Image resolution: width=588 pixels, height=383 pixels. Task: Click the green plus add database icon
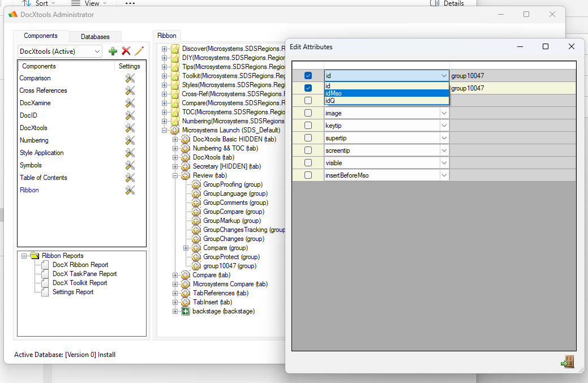(113, 51)
